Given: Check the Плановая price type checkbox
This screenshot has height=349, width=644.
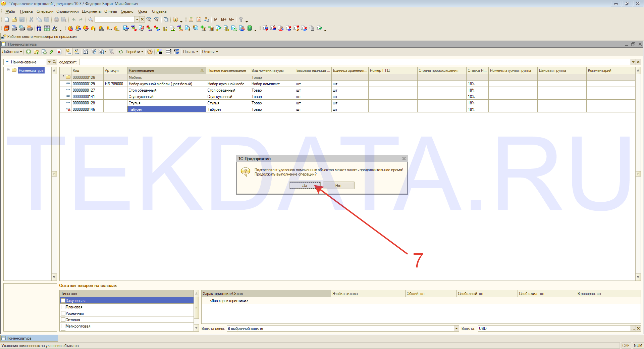Looking at the screenshot, I should pos(63,307).
